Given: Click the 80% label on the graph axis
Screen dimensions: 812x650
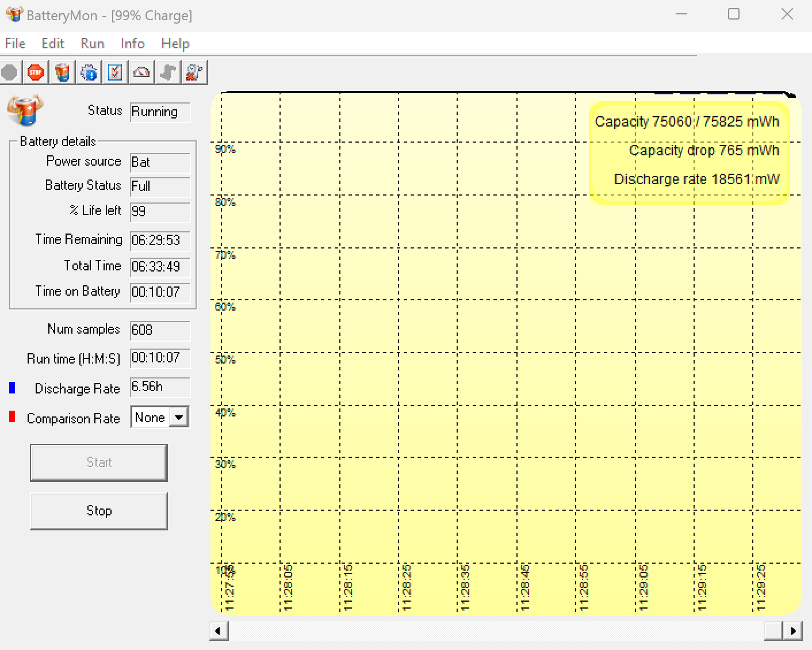Looking at the screenshot, I should click(x=225, y=202).
